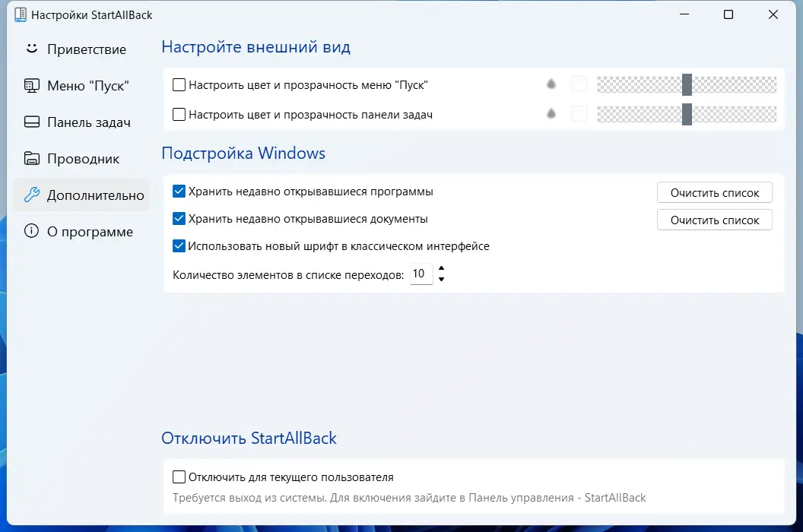The width and height of the screenshot is (803, 532).
Task: Click the Отключить StartAllBack heading
Action: click(249, 438)
